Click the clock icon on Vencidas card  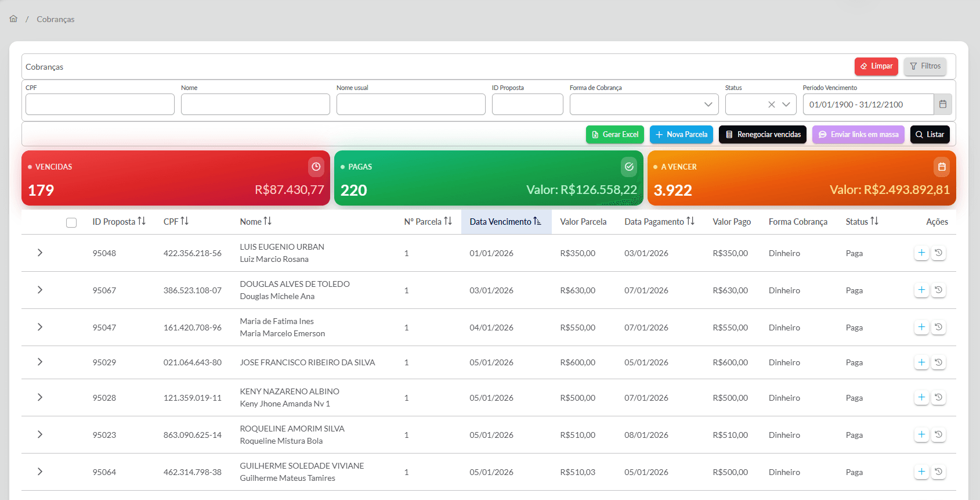point(316,167)
